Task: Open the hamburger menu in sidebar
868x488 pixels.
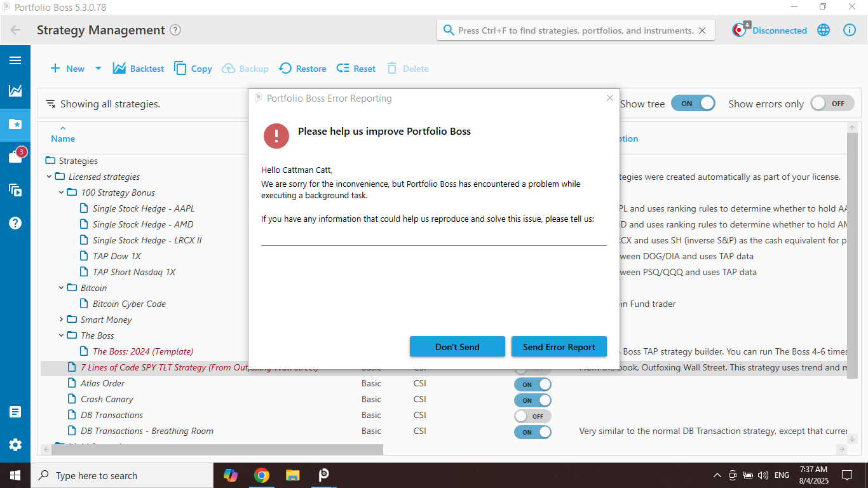Action: pyautogui.click(x=15, y=60)
